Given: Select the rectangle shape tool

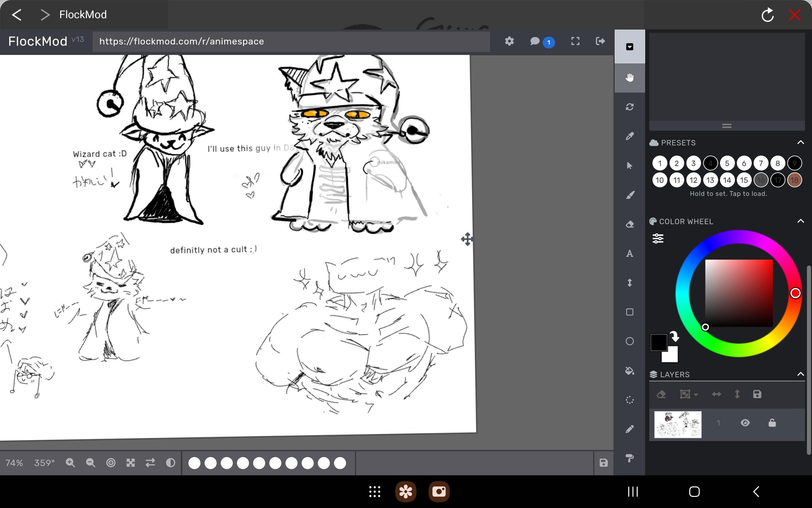Looking at the screenshot, I should [630, 312].
